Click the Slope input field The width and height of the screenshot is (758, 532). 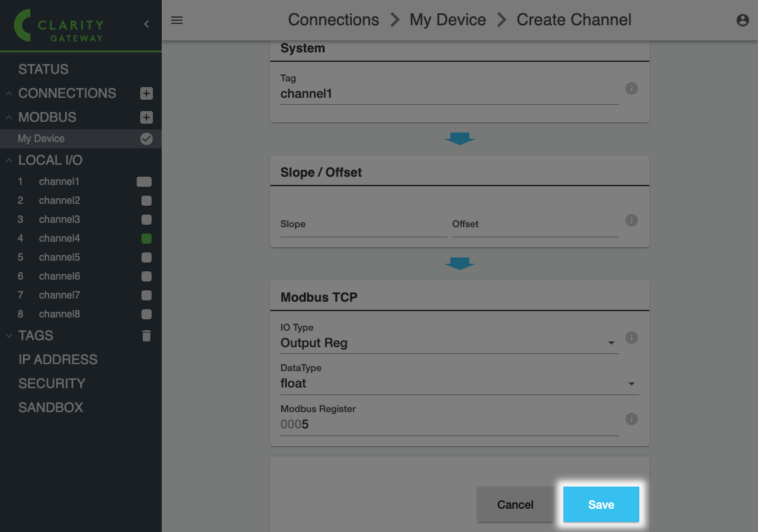pyautogui.click(x=363, y=226)
